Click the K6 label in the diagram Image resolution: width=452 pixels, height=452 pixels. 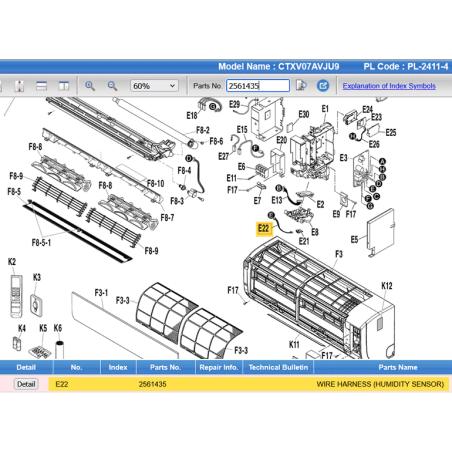click(58, 328)
